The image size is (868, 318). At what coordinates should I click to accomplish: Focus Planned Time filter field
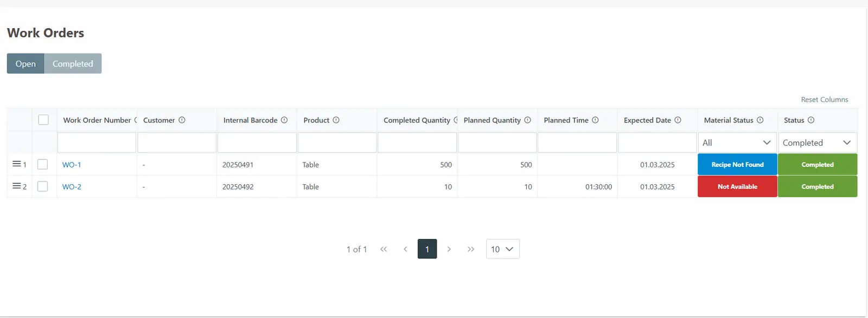coord(577,142)
